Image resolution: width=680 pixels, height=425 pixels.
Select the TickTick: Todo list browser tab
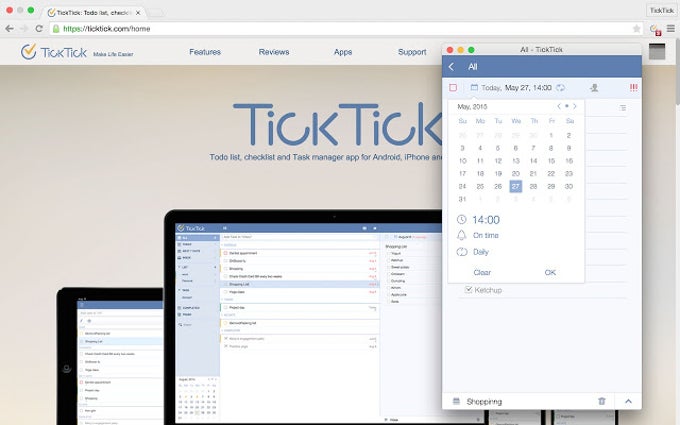click(93, 13)
